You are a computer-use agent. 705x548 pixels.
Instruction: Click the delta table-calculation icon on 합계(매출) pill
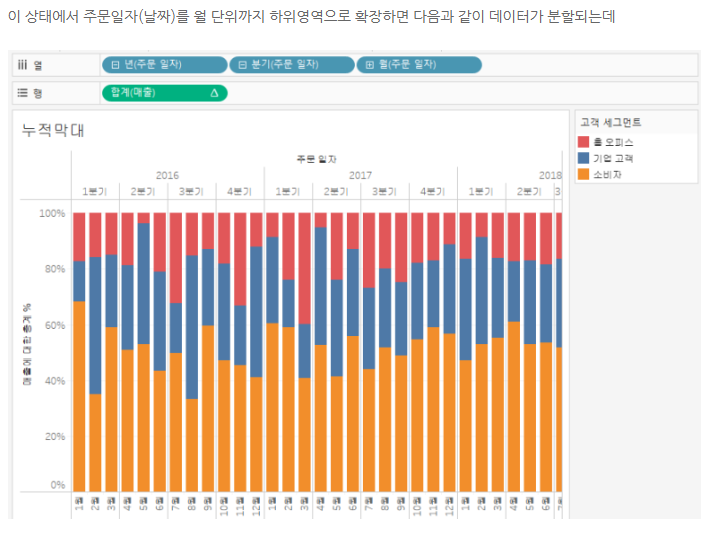[214, 93]
